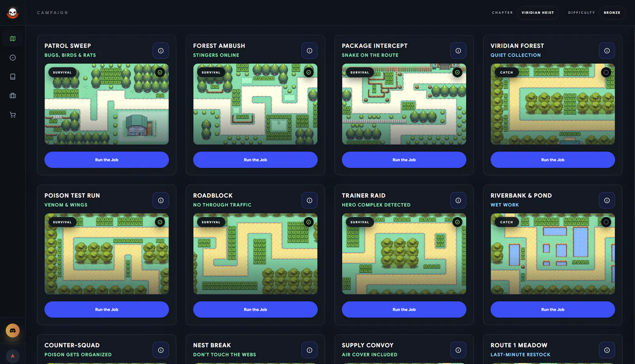Click the empty status circle on Viridian Forest map
Screen dimensions: 635x364
[606, 73]
